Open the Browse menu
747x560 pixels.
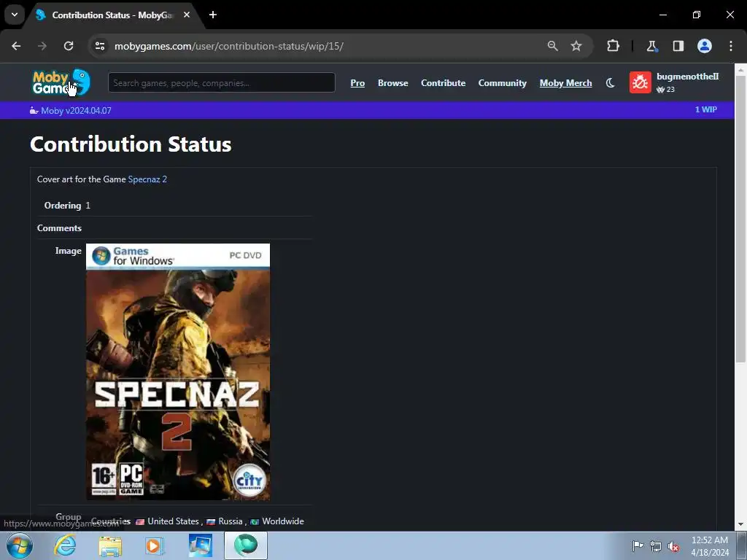pos(393,83)
